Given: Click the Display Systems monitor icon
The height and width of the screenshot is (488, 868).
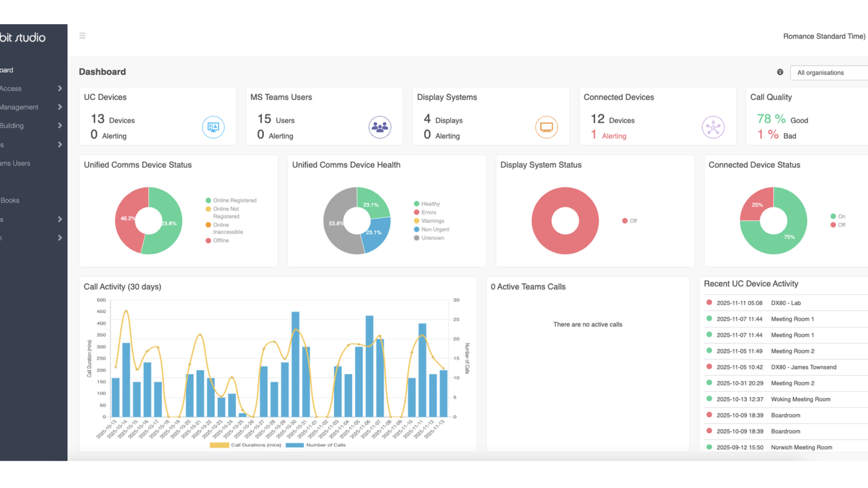Looking at the screenshot, I should (x=546, y=127).
